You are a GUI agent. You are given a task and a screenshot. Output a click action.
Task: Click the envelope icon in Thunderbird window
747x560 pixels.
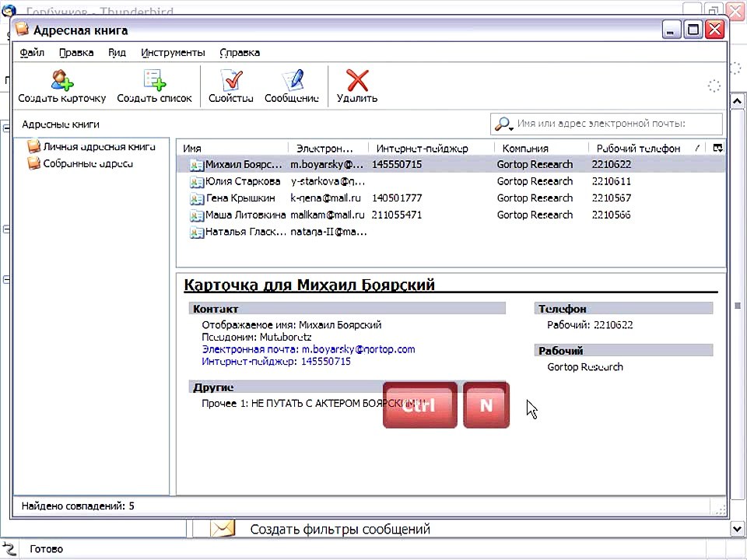pos(223,528)
